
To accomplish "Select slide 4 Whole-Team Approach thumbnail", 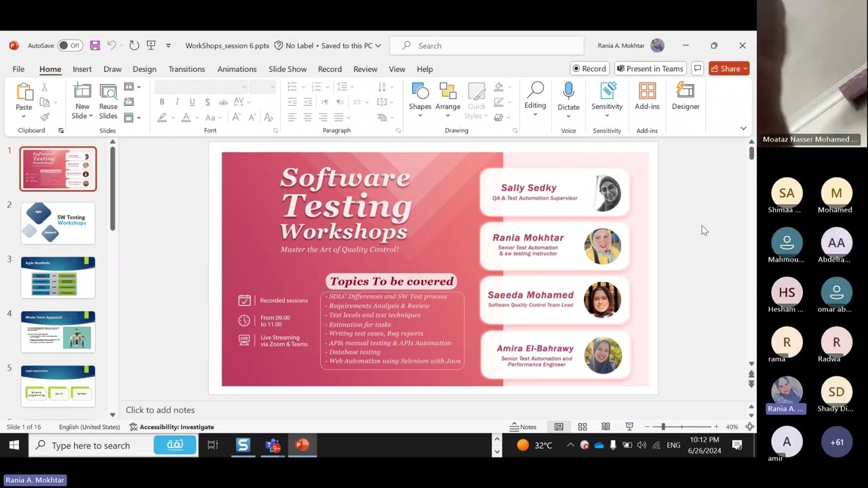I will point(58,331).
